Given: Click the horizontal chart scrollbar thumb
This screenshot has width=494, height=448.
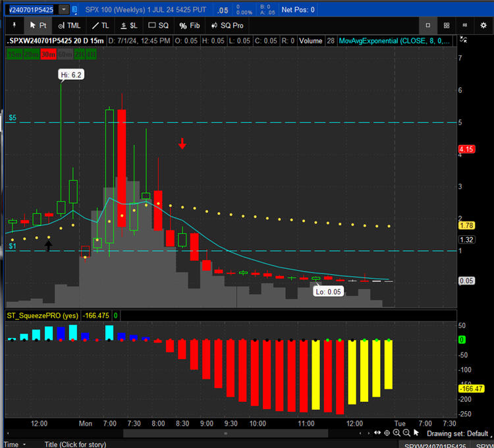Looking at the screenshot, I should pyautogui.click(x=226, y=434).
